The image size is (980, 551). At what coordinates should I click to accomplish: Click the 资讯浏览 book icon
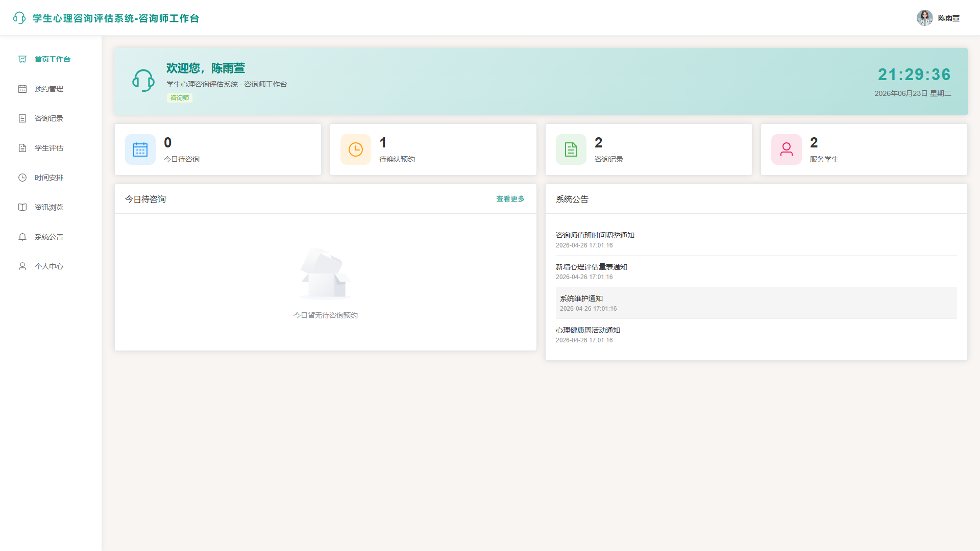click(x=22, y=207)
